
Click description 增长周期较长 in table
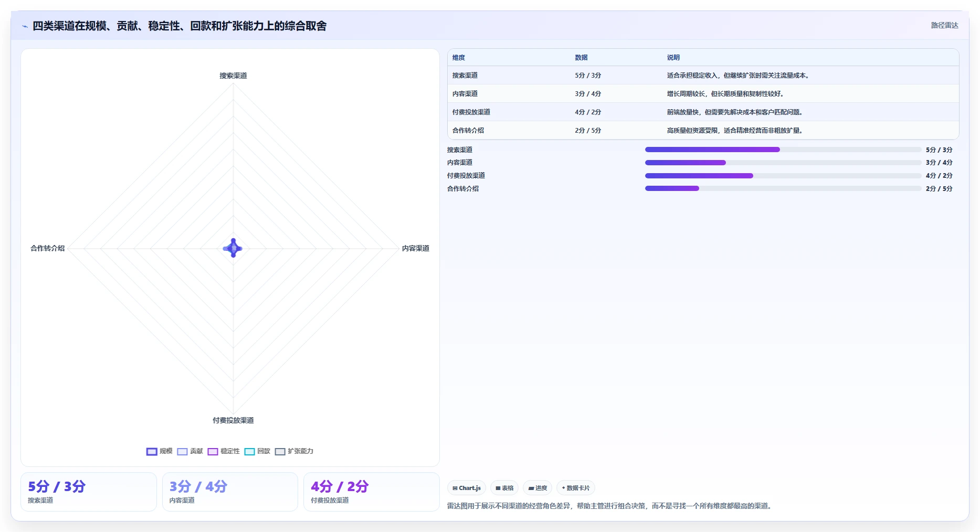[726, 94]
